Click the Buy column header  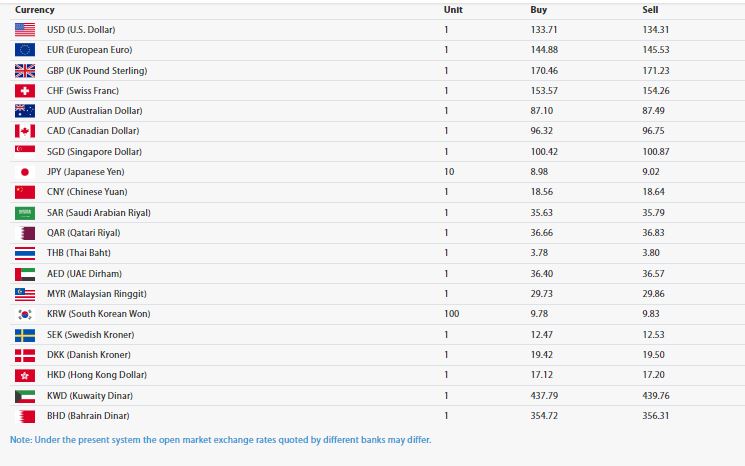pos(538,10)
